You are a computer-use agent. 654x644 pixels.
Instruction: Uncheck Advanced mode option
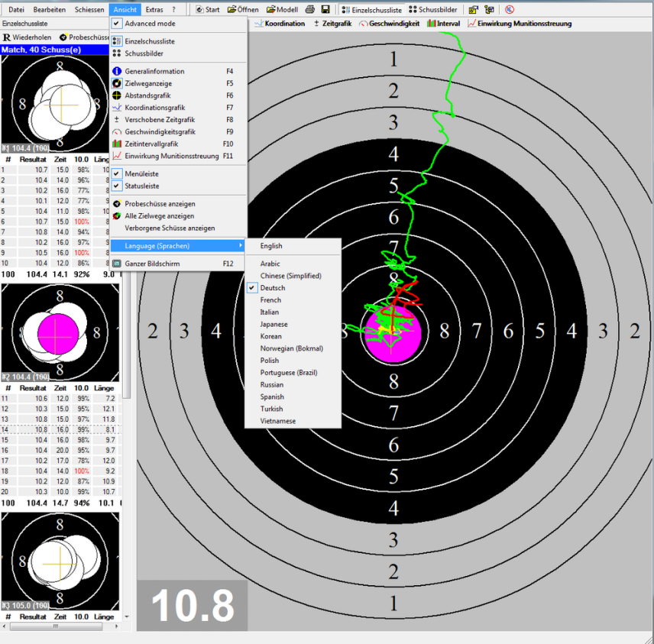coord(150,24)
